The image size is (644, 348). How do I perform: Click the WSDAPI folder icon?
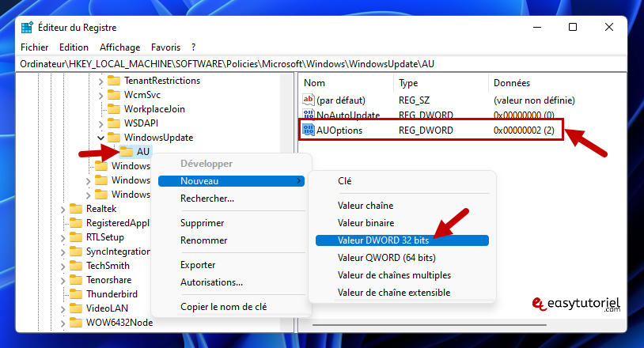pos(114,123)
